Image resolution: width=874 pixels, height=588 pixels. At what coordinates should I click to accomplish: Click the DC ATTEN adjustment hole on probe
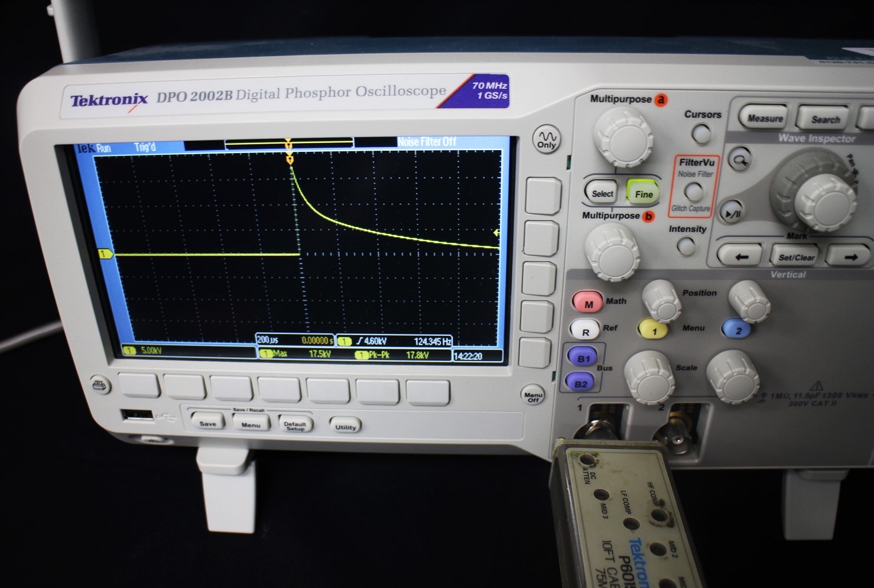click(x=586, y=460)
